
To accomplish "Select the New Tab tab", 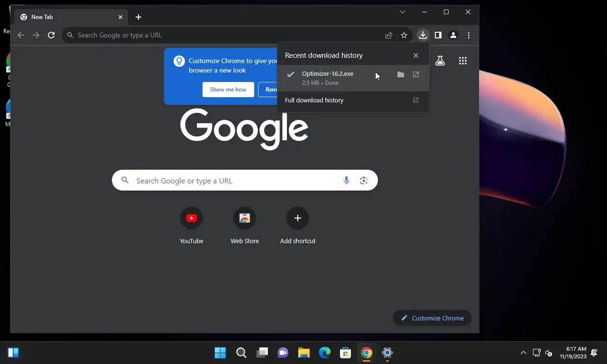I will 72,17.
